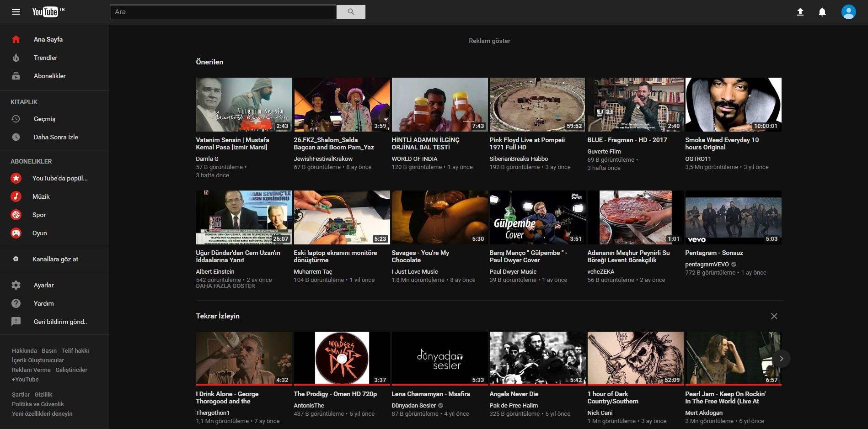Click I Drink Alone - George Thorogood title
Viewport: 868px width, 429px height.
(x=227, y=397)
